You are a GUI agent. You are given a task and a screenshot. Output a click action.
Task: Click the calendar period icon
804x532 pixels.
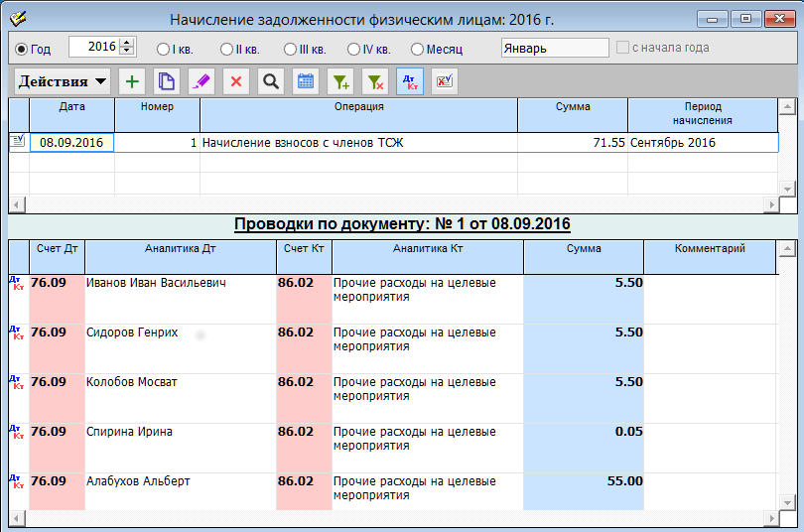[306, 81]
